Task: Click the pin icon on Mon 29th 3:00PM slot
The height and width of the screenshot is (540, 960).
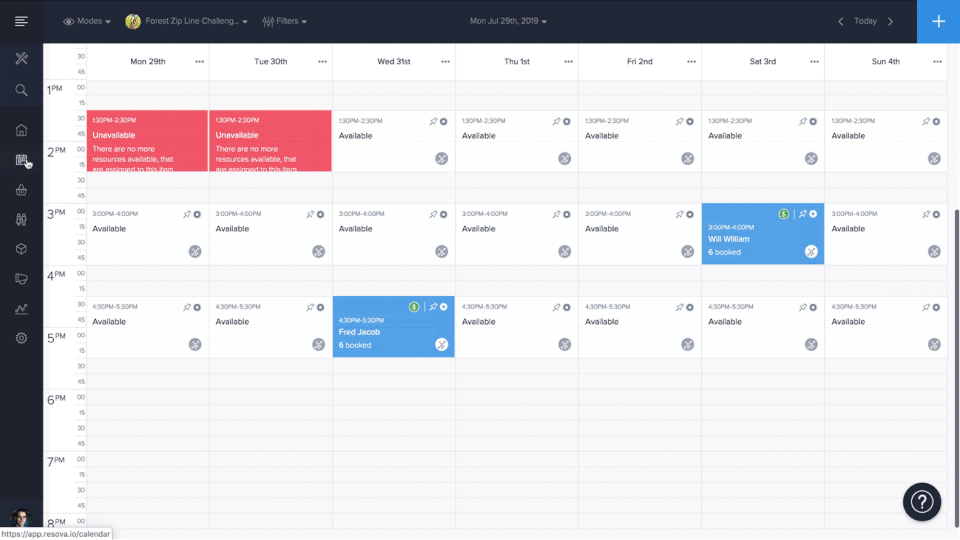Action: pyautogui.click(x=187, y=215)
